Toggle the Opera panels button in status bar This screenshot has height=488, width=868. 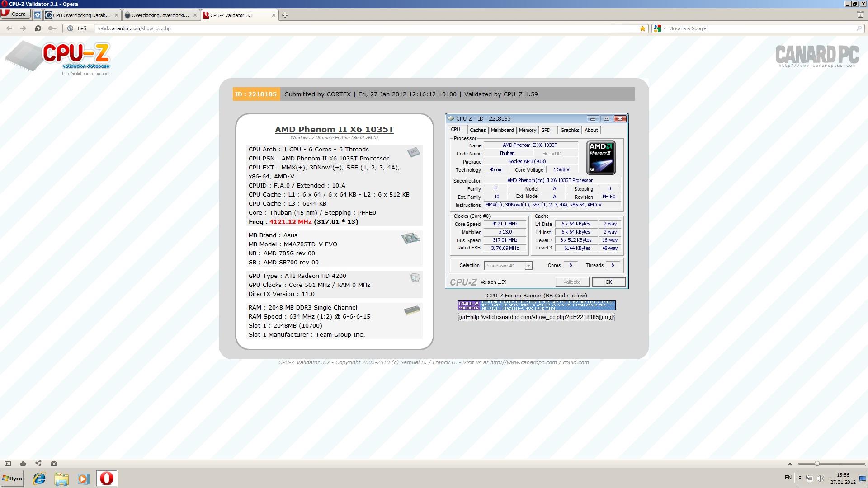[8, 464]
